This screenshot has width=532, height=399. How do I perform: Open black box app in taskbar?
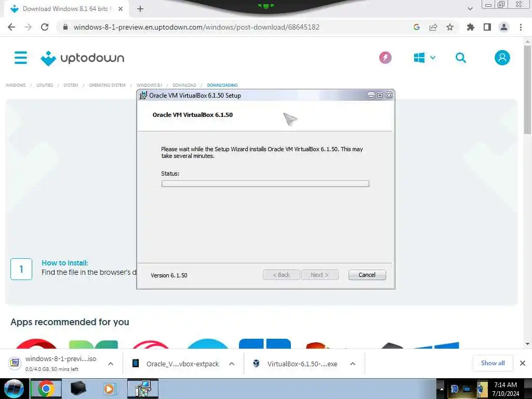click(x=78, y=389)
